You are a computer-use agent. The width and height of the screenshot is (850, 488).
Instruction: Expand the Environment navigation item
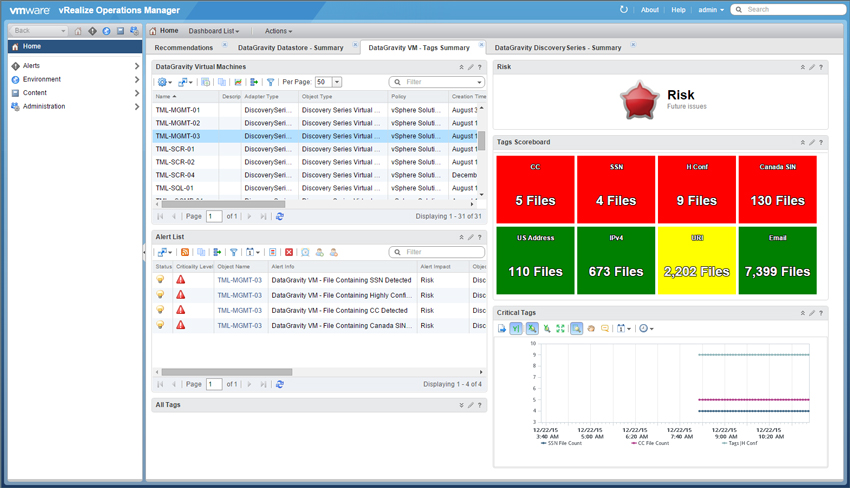coord(137,79)
